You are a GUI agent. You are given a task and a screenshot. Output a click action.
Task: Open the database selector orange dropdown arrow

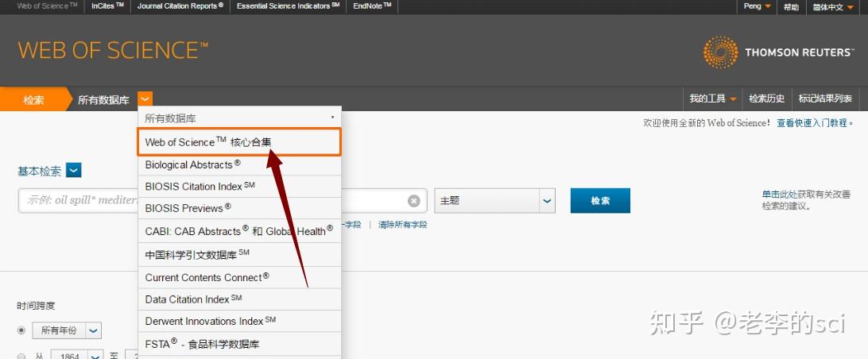145,99
